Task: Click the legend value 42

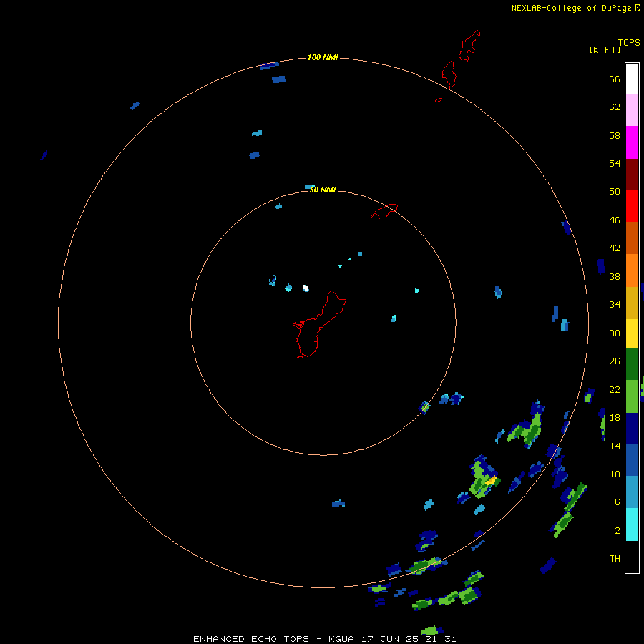Action: click(x=615, y=248)
